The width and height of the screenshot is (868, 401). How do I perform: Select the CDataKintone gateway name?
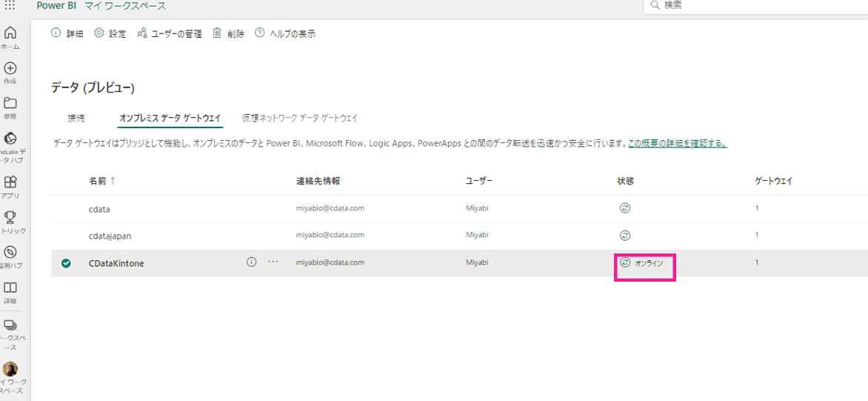click(x=116, y=264)
